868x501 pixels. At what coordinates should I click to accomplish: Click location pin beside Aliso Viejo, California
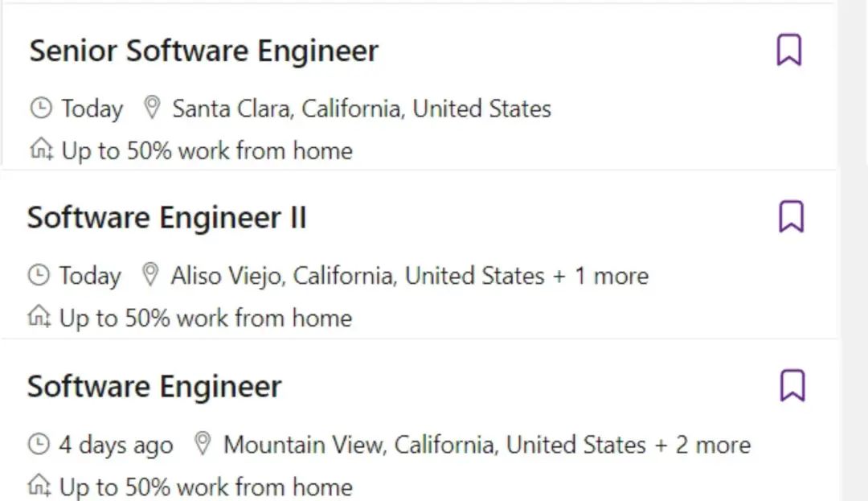150,274
